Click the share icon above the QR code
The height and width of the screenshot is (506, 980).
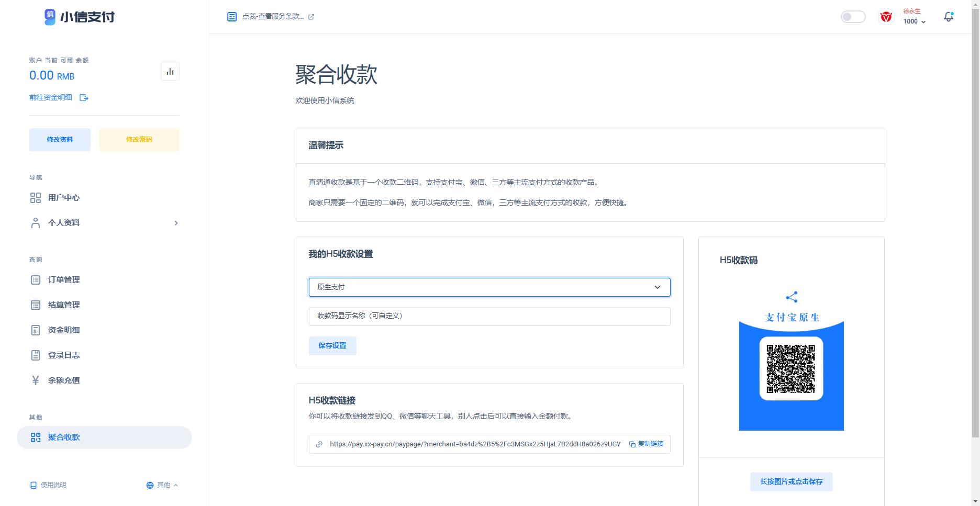click(x=791, y=296)
